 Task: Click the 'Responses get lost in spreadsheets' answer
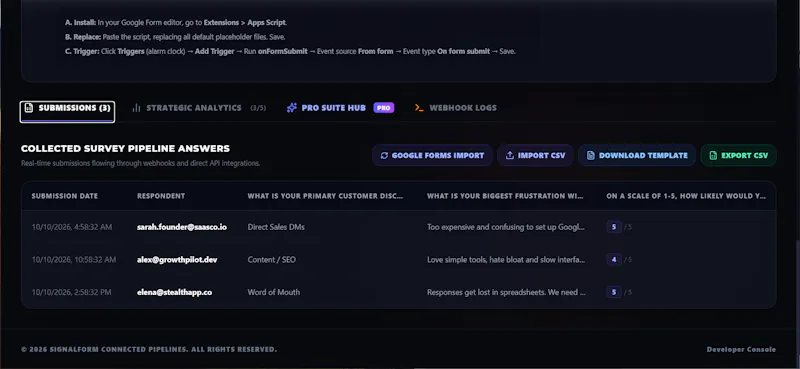click(x=506, y=292)
